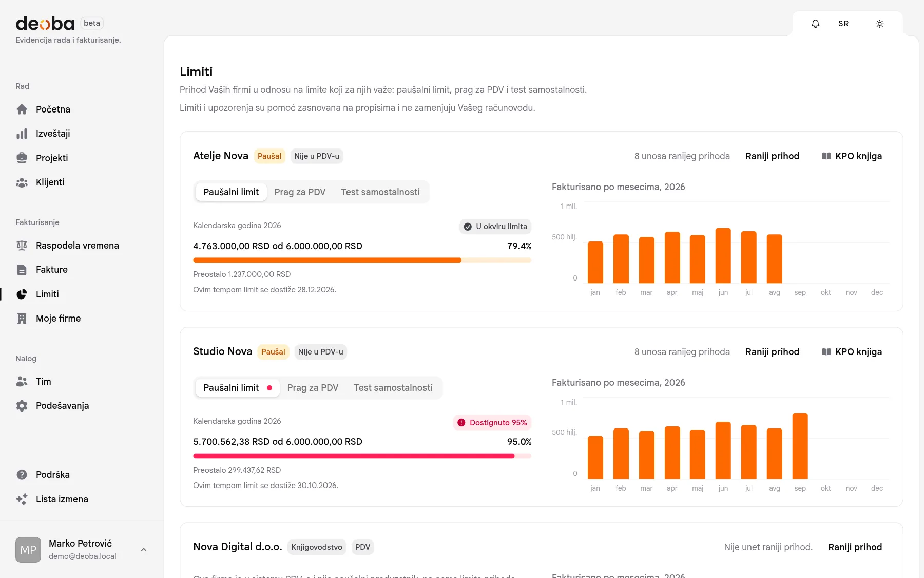Click the Fakture document icon

tap(22, 270)
